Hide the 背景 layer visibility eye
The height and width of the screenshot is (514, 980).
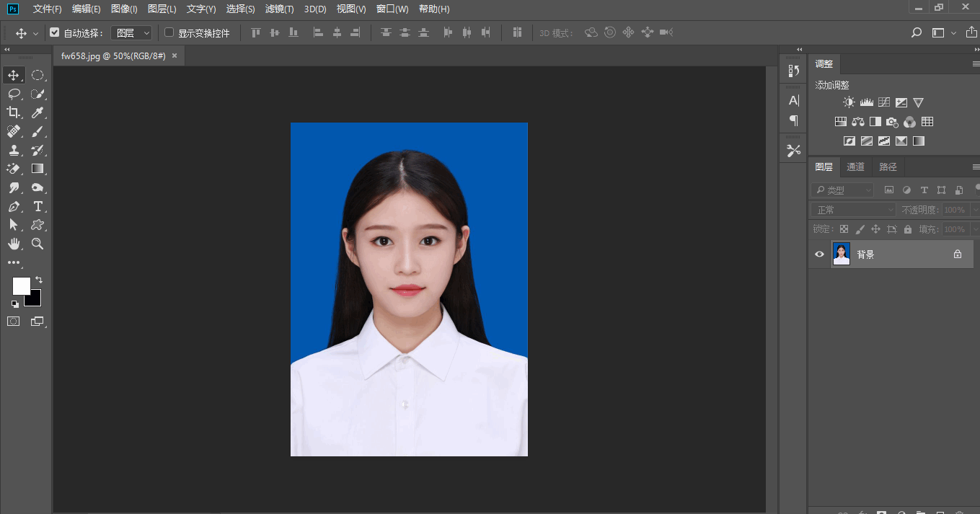point(818,254)
